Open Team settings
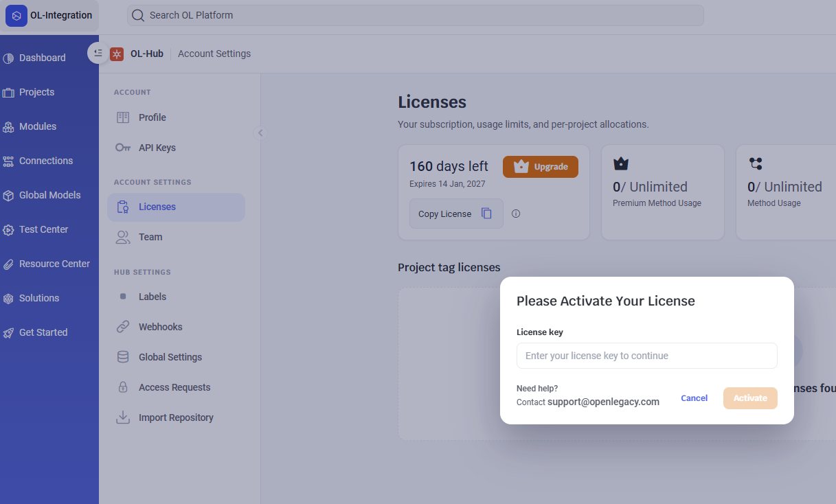836x504 pixels. click(176, 237)
